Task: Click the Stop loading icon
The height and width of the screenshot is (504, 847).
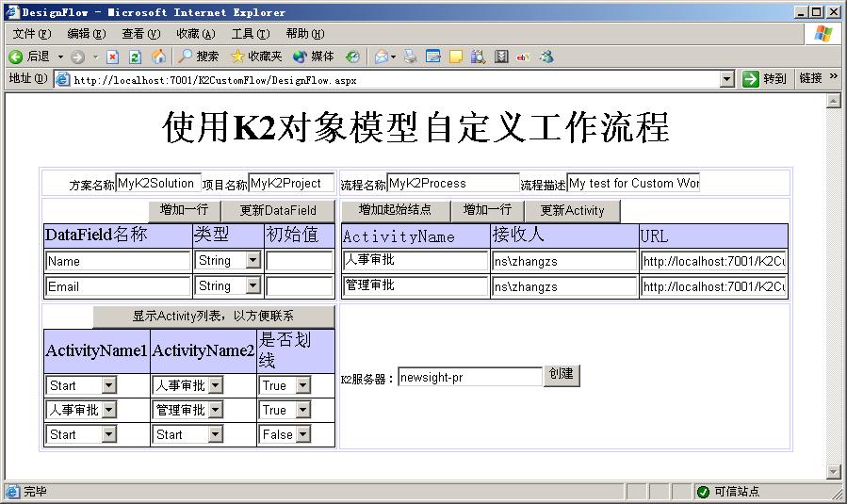Action: (x=112, y=57)
